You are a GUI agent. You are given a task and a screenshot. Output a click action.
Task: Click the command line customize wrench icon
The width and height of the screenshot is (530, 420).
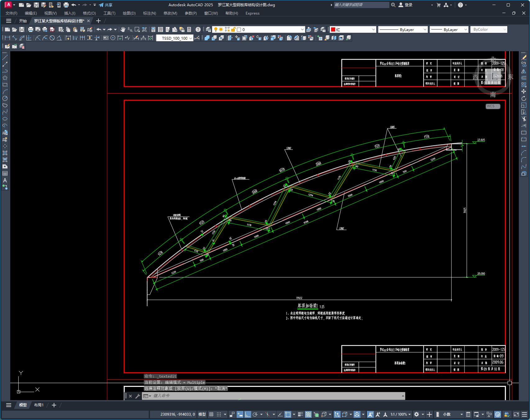(138, 396)
